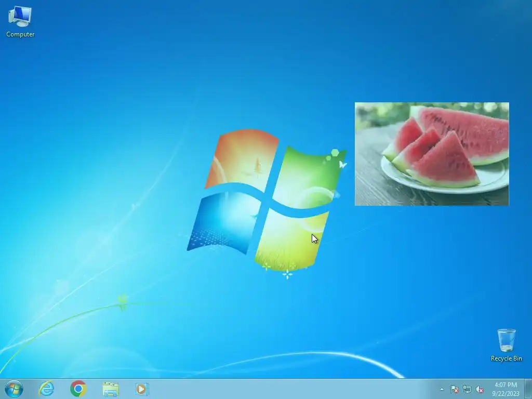Open the clock showing 4:07 PM

(506, 389)
